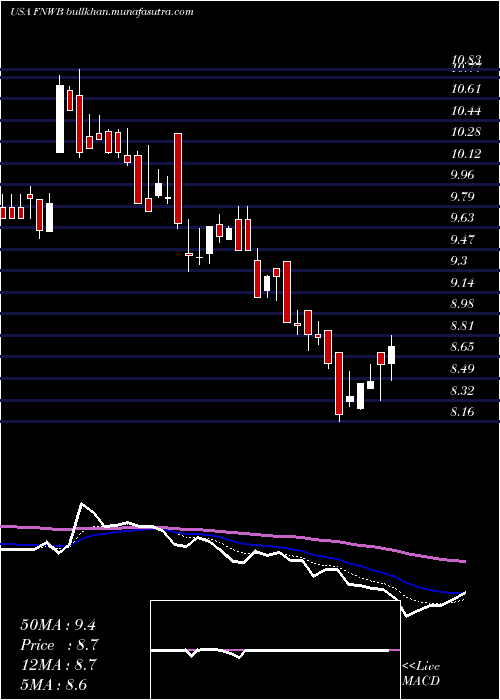Screen dimensions: 500x700
Task: Click the <<Live label
Action: (x=421, y=667)
